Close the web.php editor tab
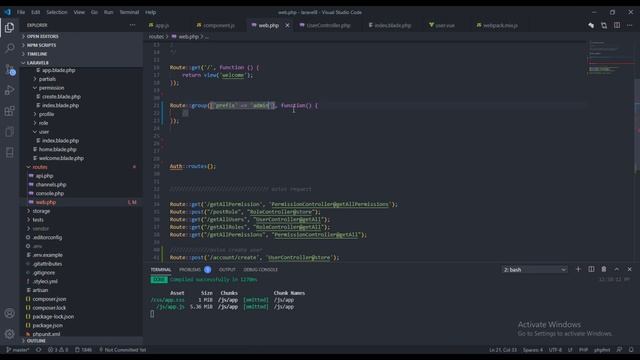Screen dimensions: 640x360 point(287,25)
